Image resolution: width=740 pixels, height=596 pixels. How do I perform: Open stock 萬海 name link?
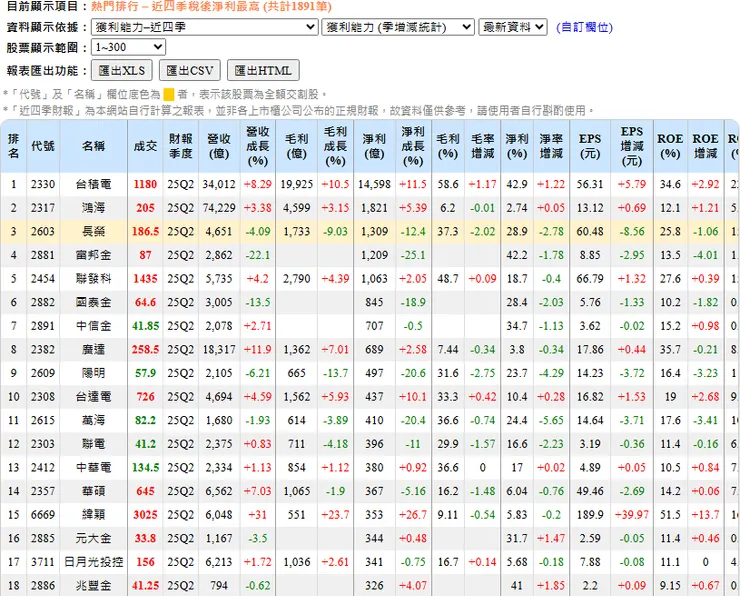(93, 420)
